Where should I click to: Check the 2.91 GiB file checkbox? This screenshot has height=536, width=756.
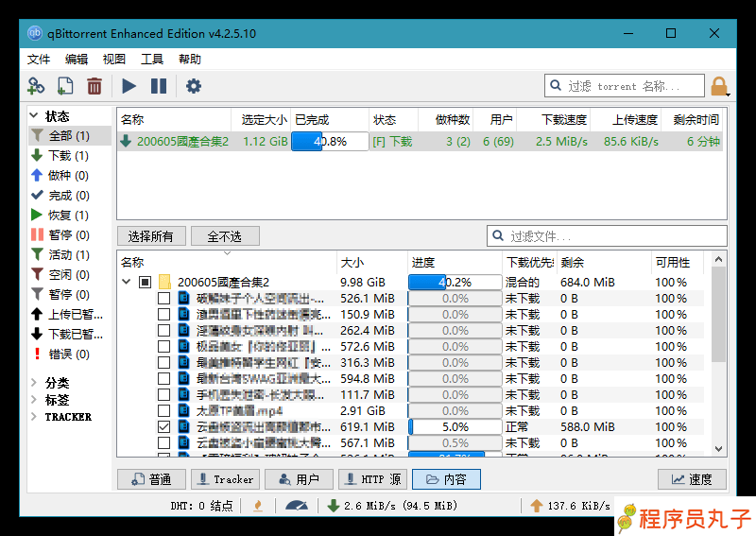tap(163, 410)
